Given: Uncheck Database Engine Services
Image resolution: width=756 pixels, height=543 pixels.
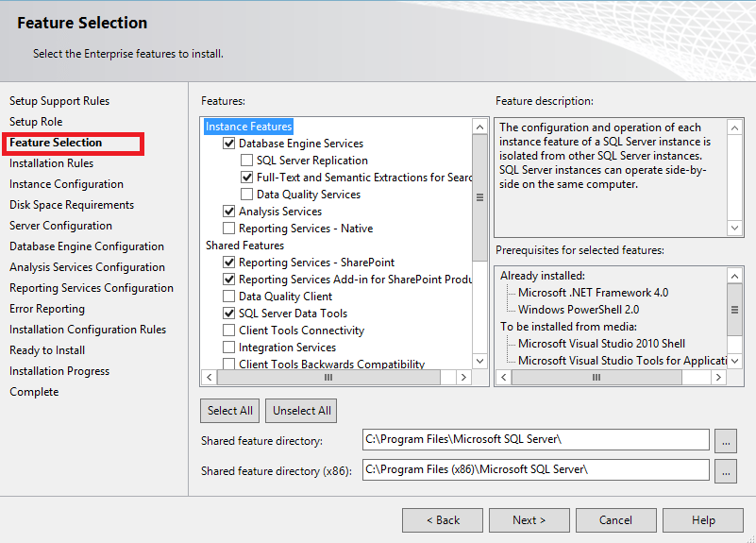Looking at the screenshot, I should click(x=229, y=144).
